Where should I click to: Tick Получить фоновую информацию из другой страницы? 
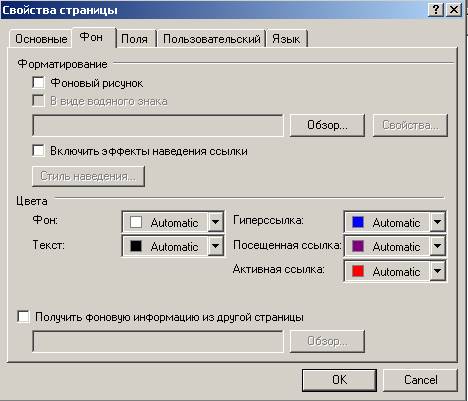point(23,316)
